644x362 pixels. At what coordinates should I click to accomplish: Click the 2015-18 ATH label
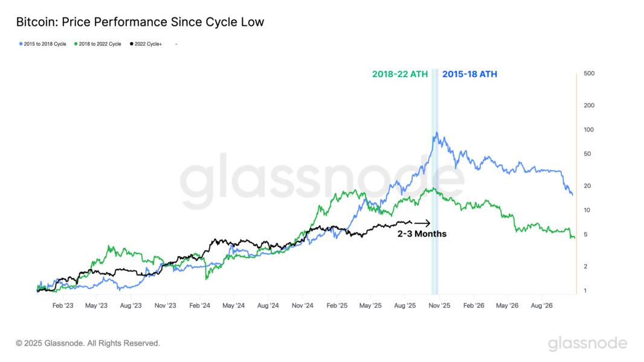[469, 74]
